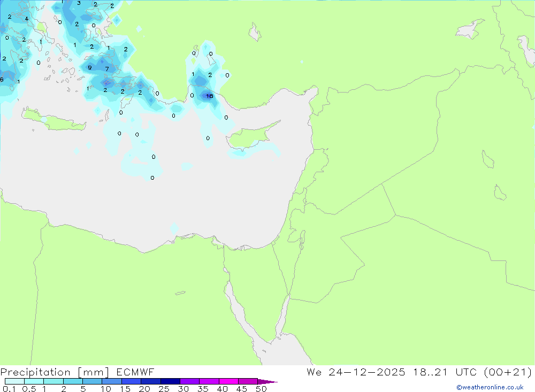The image size is (535, 392).
Task: Click the "16" precipitation value on the map
Action: (x=210, y=96)
